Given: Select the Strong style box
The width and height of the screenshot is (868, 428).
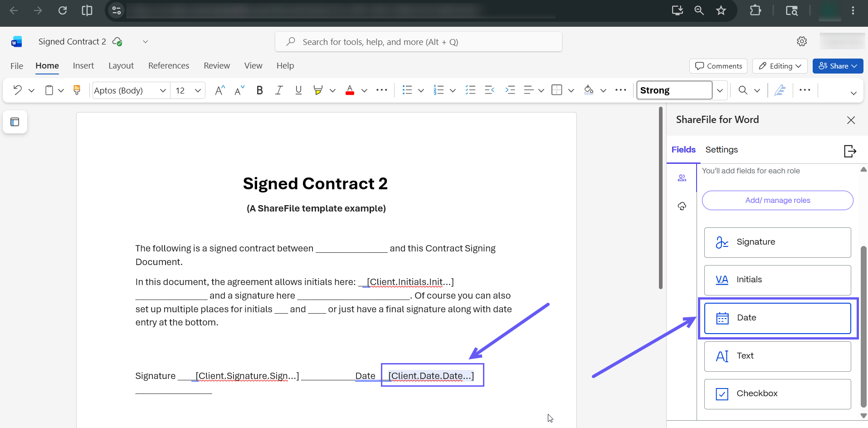Looking at the screenshot, I should click(x=674, y=90).
